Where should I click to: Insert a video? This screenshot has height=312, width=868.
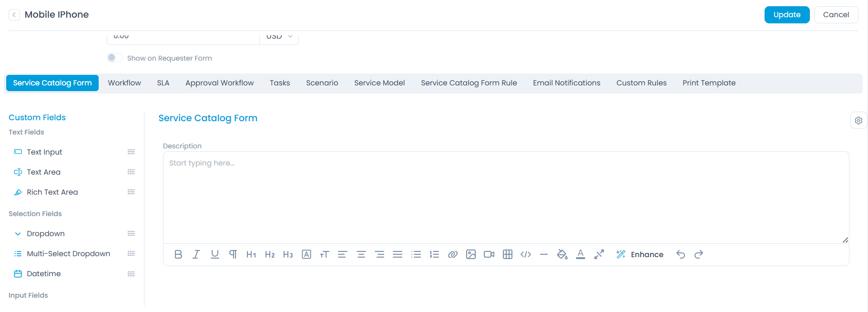[x=489, y=255]
